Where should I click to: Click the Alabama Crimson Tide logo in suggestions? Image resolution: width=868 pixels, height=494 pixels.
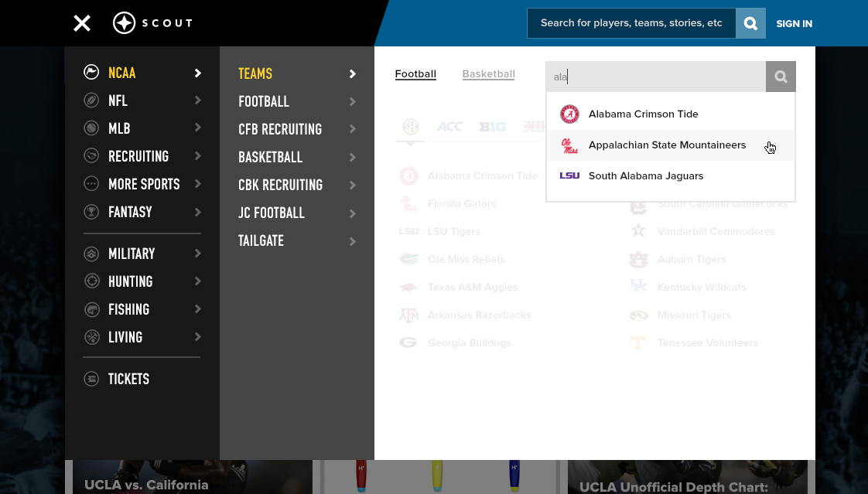coord(569,114)
